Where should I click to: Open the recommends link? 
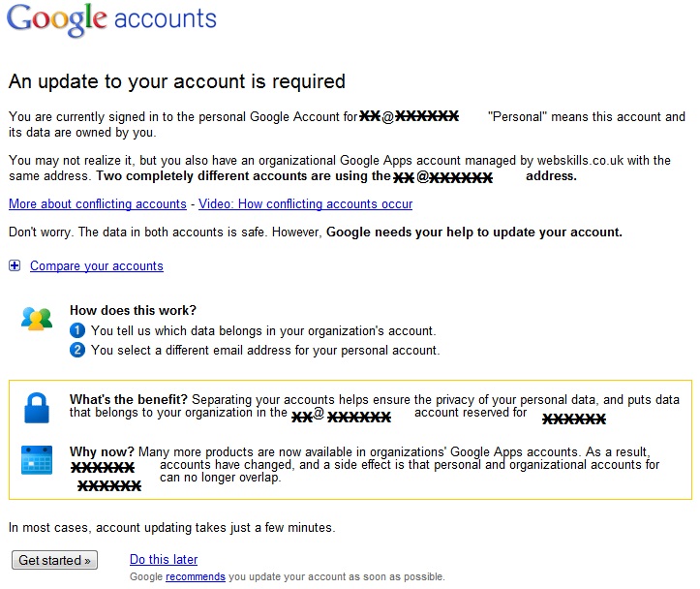[195, 576]
